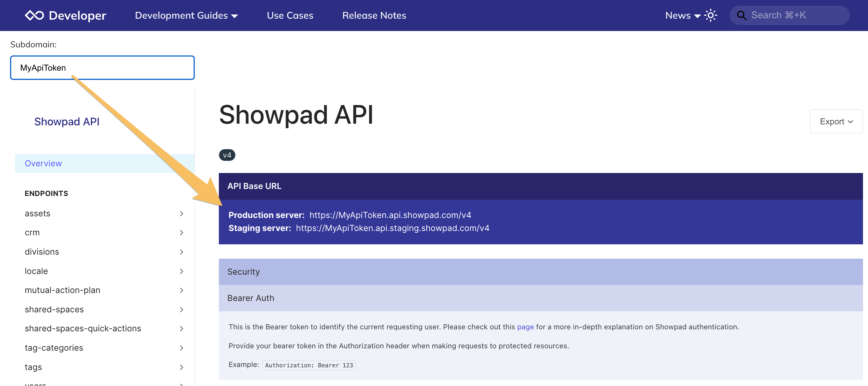Click the API Base URL header
This screenshot has height=386, width=868.
(541, 186)
